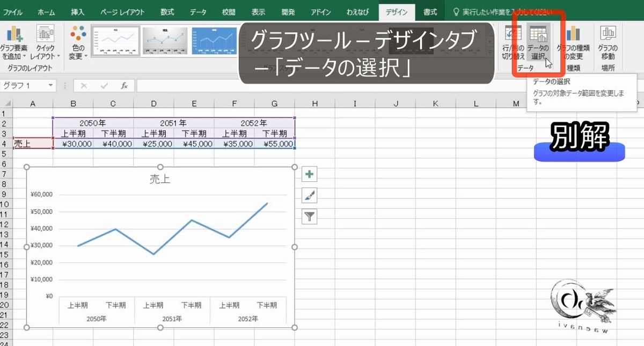Open the グラフ要素を追加 (Add Chart Element) menu

click(x=13, y=42)
